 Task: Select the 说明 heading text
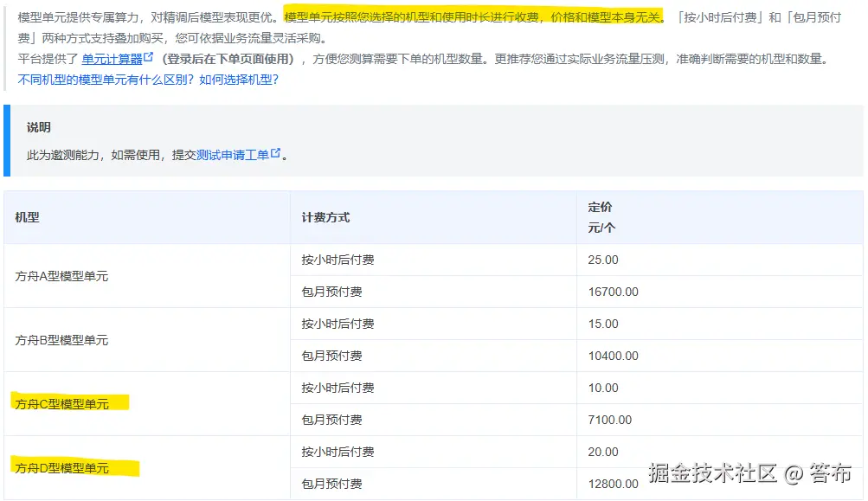(x=39, y=127)
